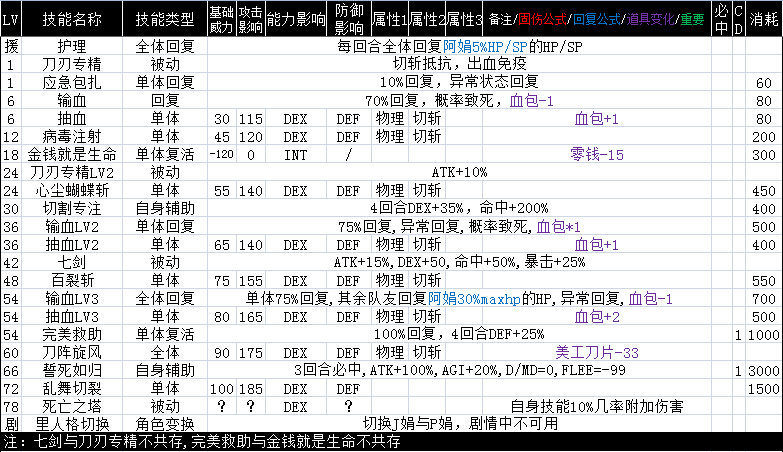The width and height of the screenshot is (783, 452).
Task: Click the base power 100 of 乱舞切裂
Action: [222, 389]
